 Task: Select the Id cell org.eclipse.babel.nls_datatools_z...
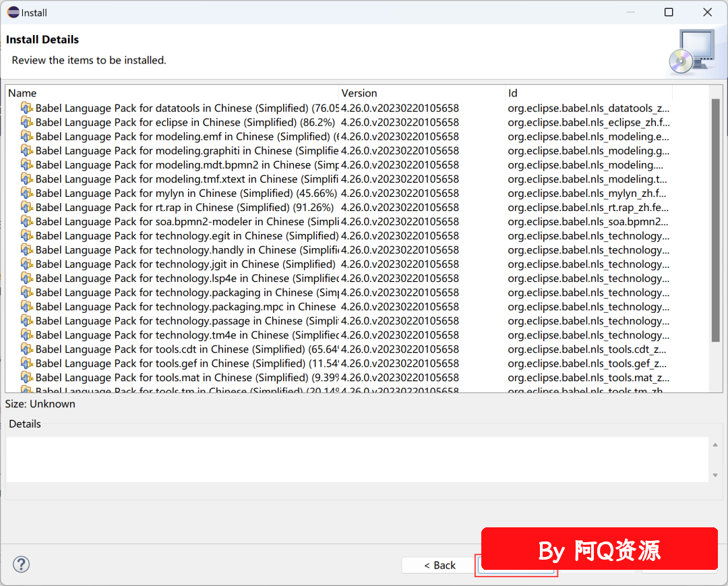pos(588,108)
